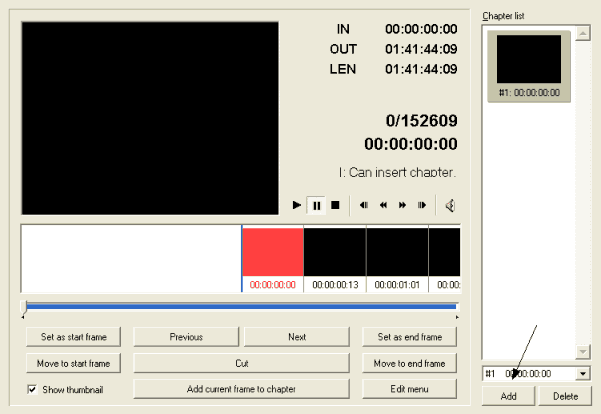Image resolution: width=601 pixels, height=414 pixels.
Task: Add a new chapter with Add
Action: (x=508, y=396)
